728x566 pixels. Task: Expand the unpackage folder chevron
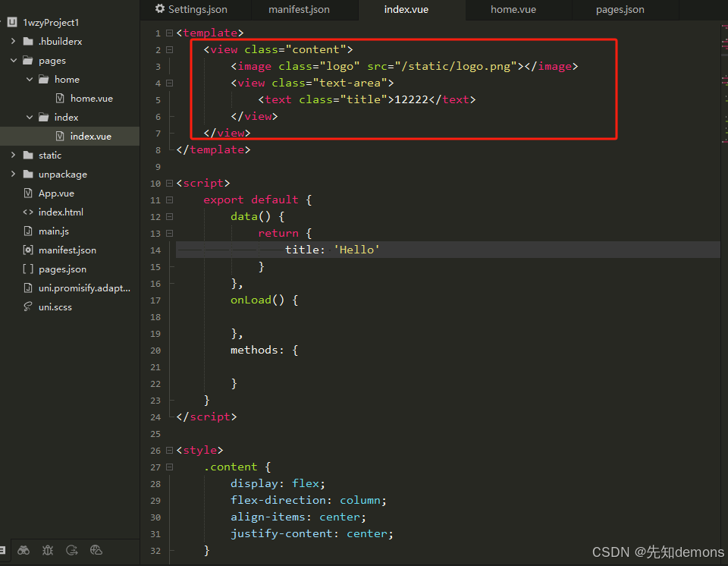click(13, 175)
